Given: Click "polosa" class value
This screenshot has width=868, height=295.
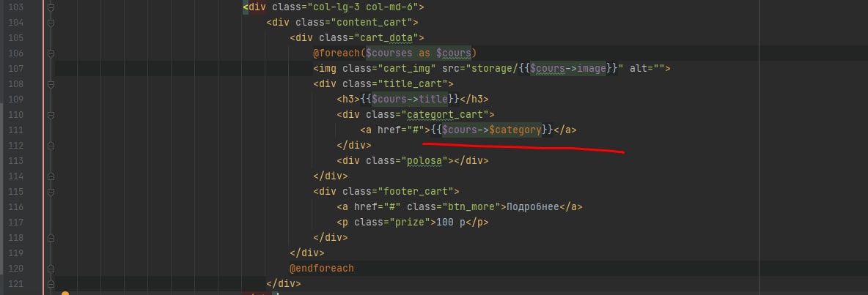Looking at the screenshot, I should (424, 161).
